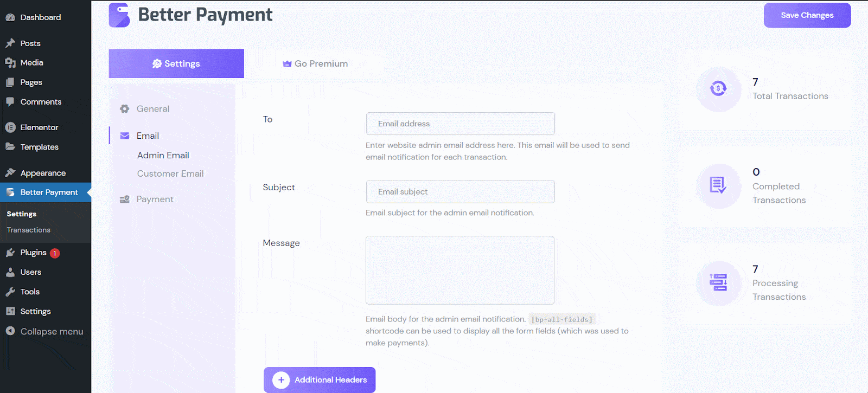
Task: Open the Go Premium tab
Action: [315, 64]
